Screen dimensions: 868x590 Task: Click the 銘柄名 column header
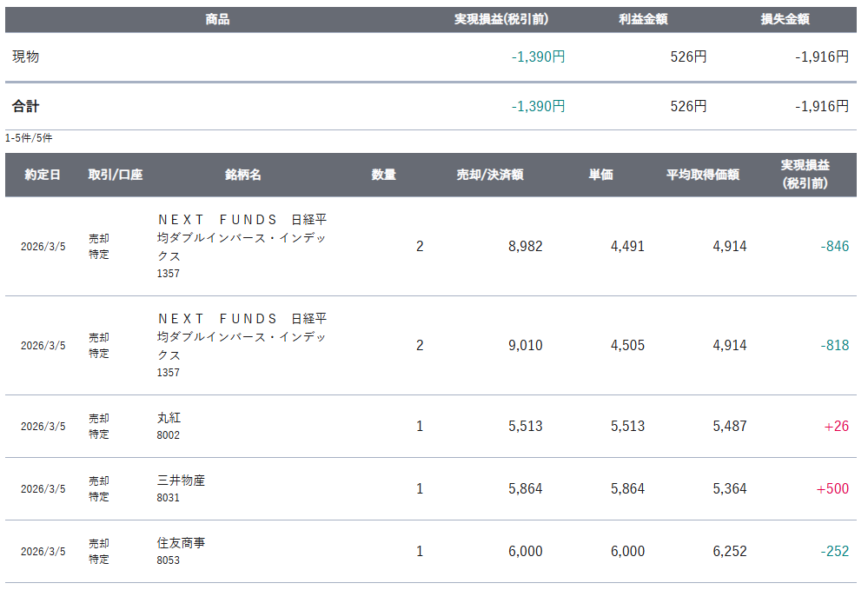242,175
